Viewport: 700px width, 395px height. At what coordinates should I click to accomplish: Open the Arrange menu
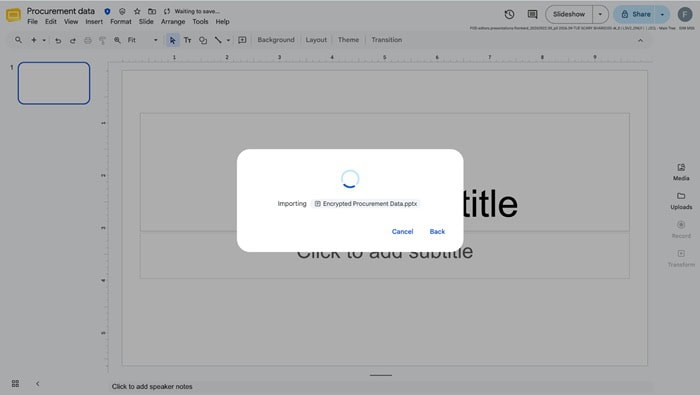click(x=173, y=21)
